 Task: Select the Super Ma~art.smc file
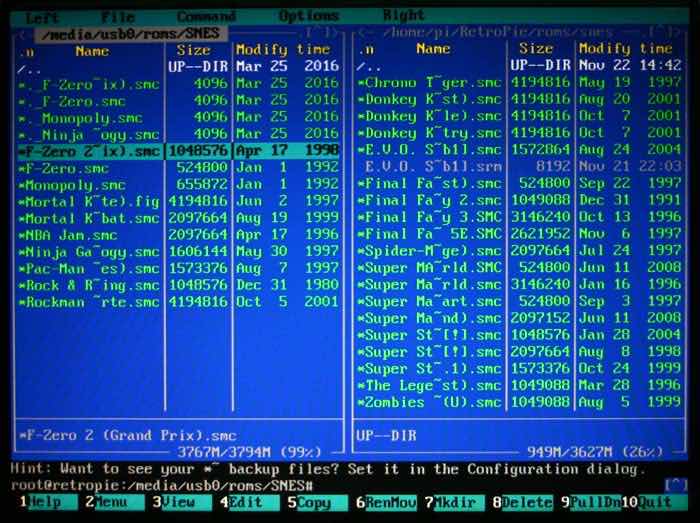tap(519, 301)
